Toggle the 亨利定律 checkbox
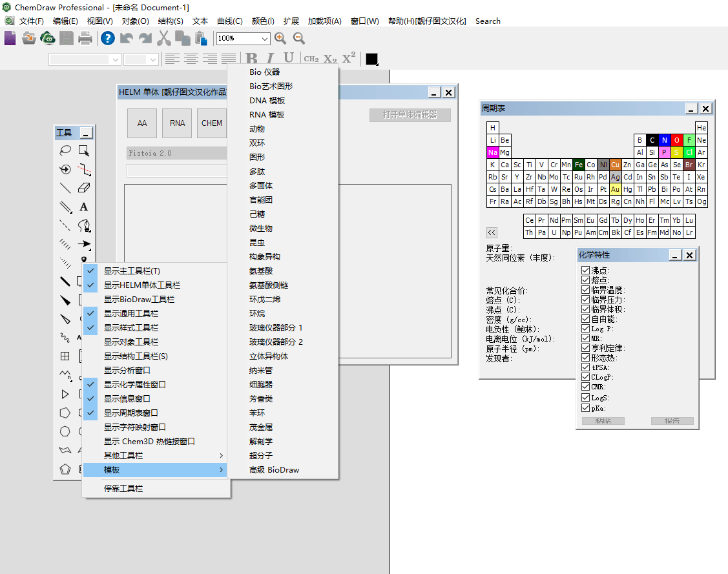 click(585, 347)
